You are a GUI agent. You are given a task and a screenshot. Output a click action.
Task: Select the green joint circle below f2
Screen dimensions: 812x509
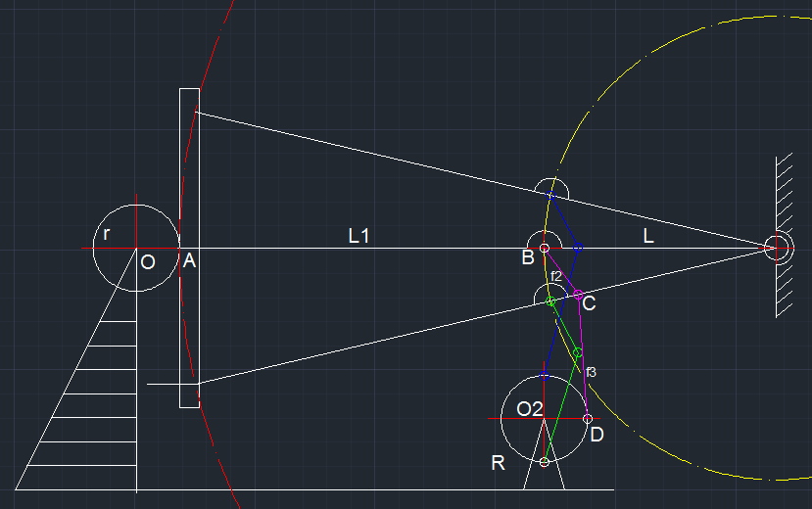coord(551,301)
